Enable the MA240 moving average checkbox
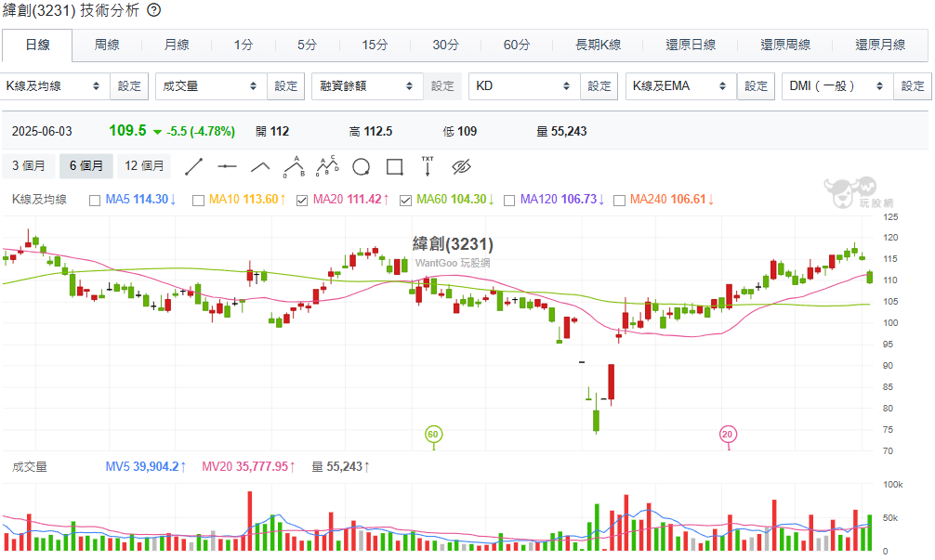935x560 pixels. [619, 200]
